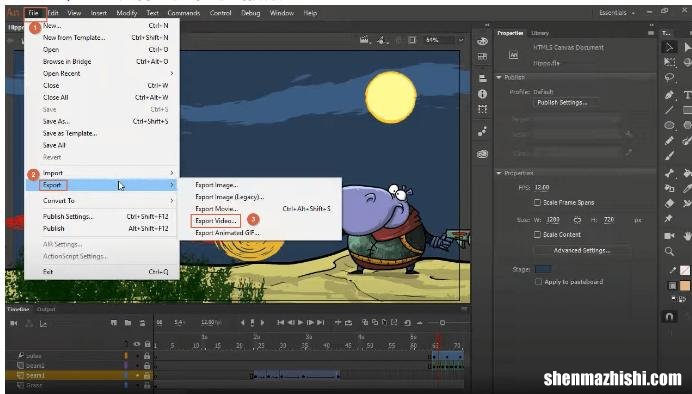
Task: Step forward one frame
Action: point(311,323)
